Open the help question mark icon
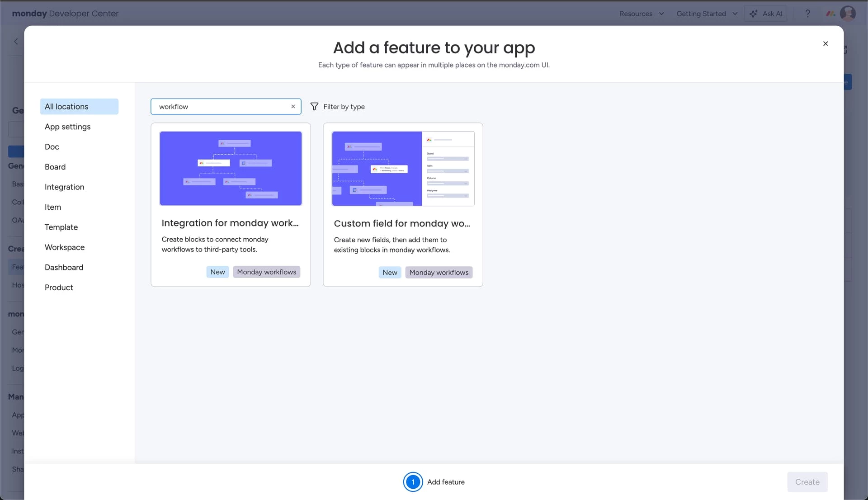The image size is (868, 500). pyautogui.click(x=807, y=14)
